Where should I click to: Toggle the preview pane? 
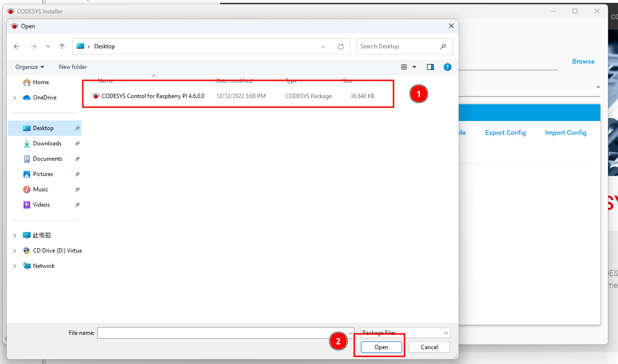(430, 67)
